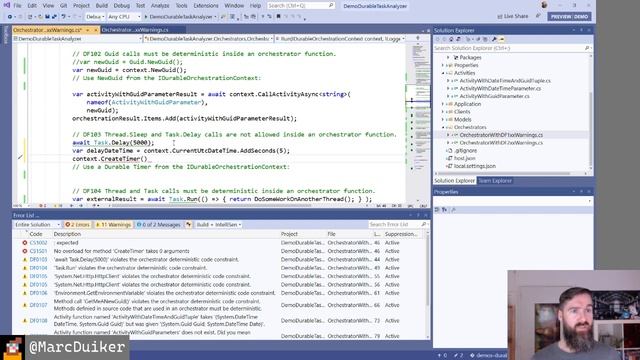This screenshot has width=640, height=360.
Task: Collapse the Orchestrators folder
Action: coord(443,127)
